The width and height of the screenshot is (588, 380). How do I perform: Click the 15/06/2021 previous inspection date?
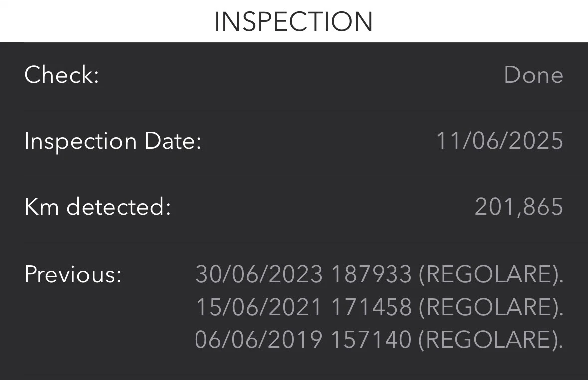coord(259,307)
